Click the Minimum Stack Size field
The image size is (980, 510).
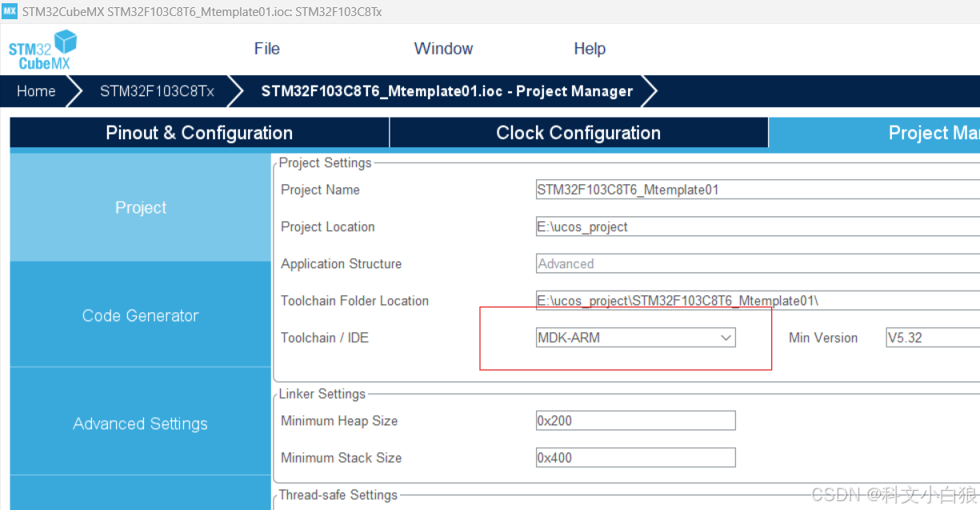click(635, 458)
